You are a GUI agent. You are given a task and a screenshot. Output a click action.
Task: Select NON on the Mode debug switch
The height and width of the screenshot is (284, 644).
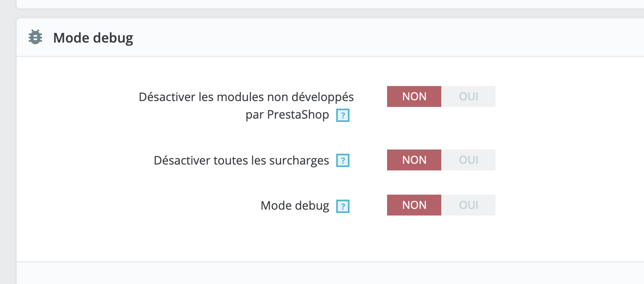(x=414, y=205)
